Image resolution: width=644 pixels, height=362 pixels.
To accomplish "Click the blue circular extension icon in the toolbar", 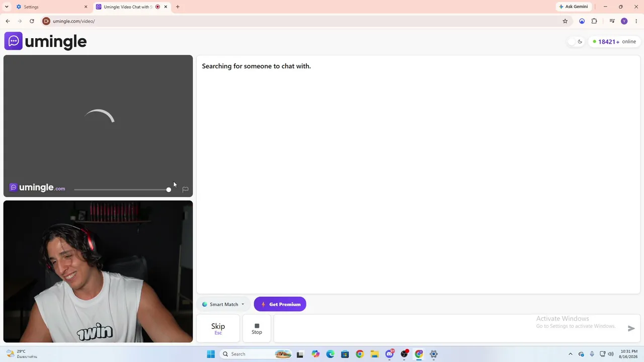I will (x=582, y=21).
